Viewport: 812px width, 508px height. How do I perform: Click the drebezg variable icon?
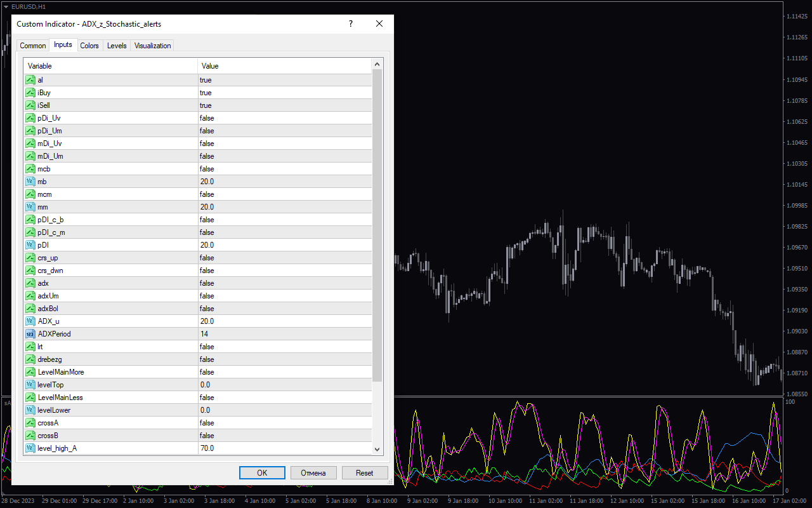point(30,359)
